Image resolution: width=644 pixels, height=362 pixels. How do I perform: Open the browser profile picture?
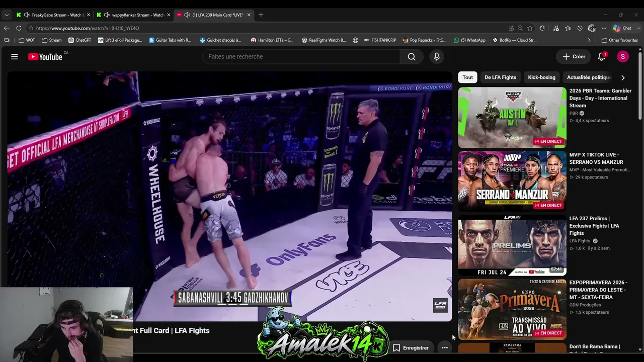tap(592, 28)
